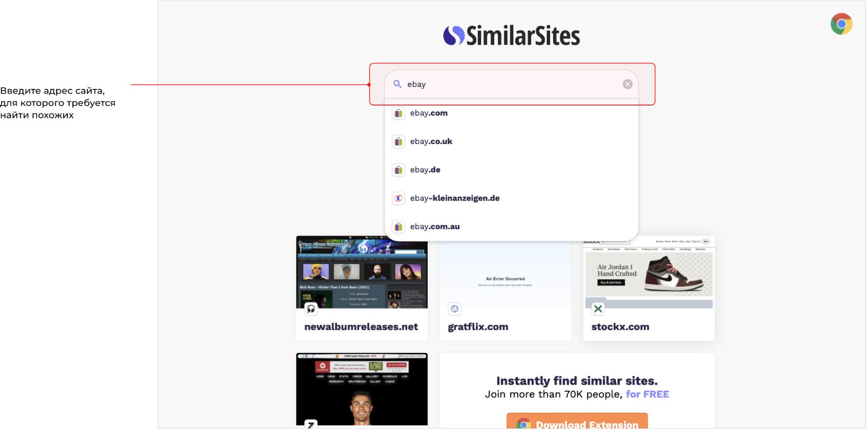Click the ebay-kleinanzeigen.de favicon icon
The width and height of the screenshot is (868, 431).
pos(398,198)
